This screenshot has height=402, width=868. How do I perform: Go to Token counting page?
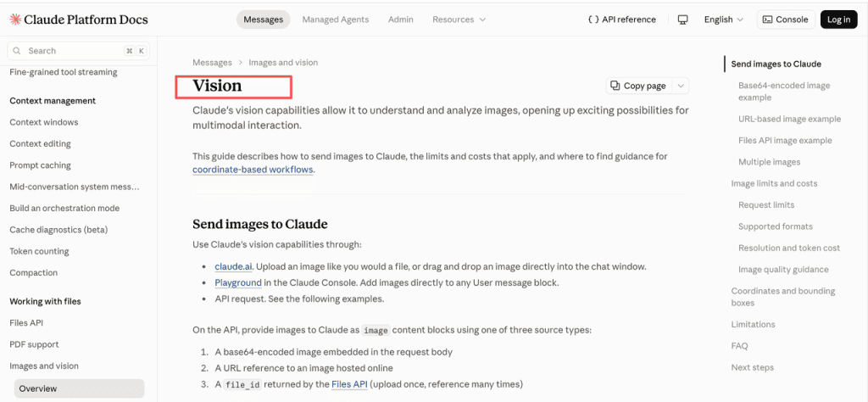(x=39, y=251)
